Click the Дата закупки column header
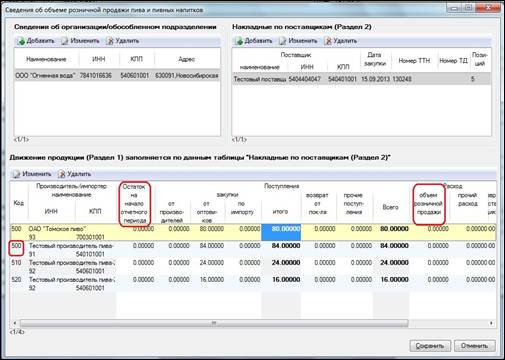The height and width of the screenshot is (360, 505). pos(375,59)
